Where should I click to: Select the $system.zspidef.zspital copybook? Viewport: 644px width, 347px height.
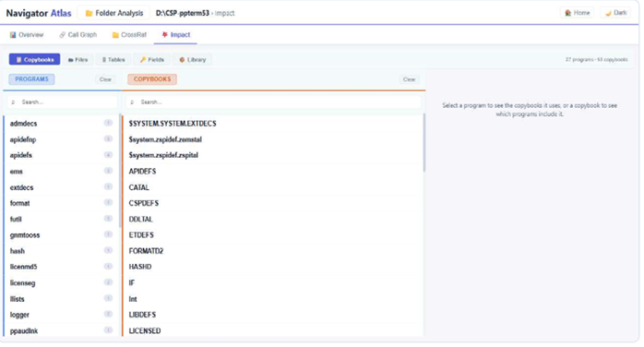tap(273, 155)
